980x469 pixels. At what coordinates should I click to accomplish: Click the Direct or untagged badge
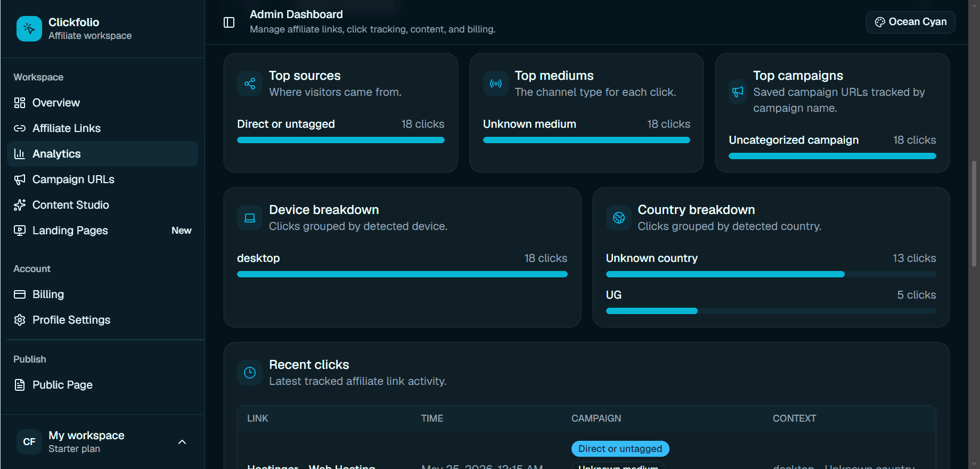click(620, 449)
